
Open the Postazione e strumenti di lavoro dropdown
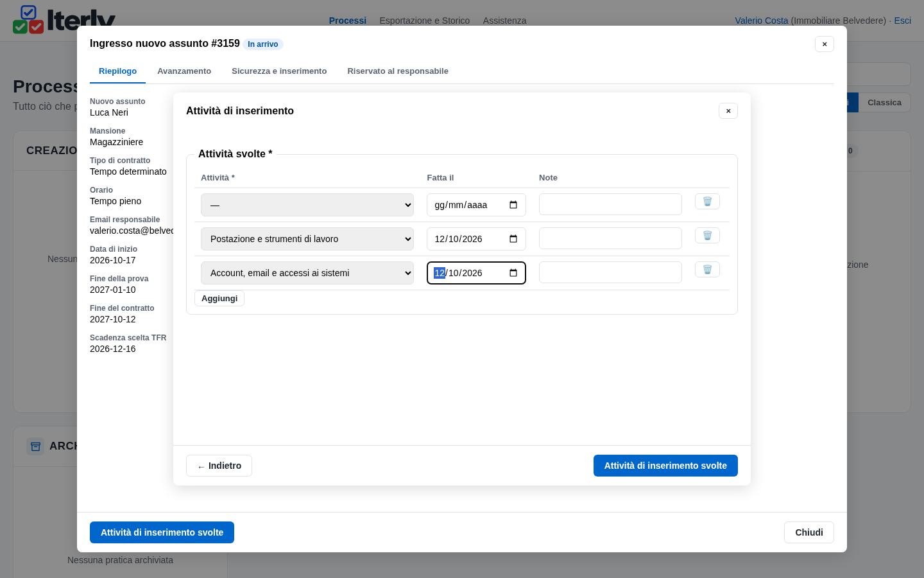click(307, 239)
